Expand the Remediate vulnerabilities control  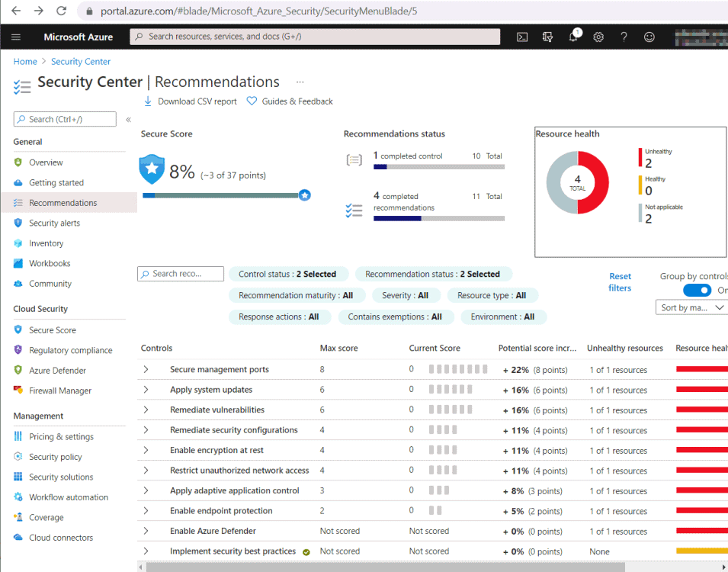(146, 410)
